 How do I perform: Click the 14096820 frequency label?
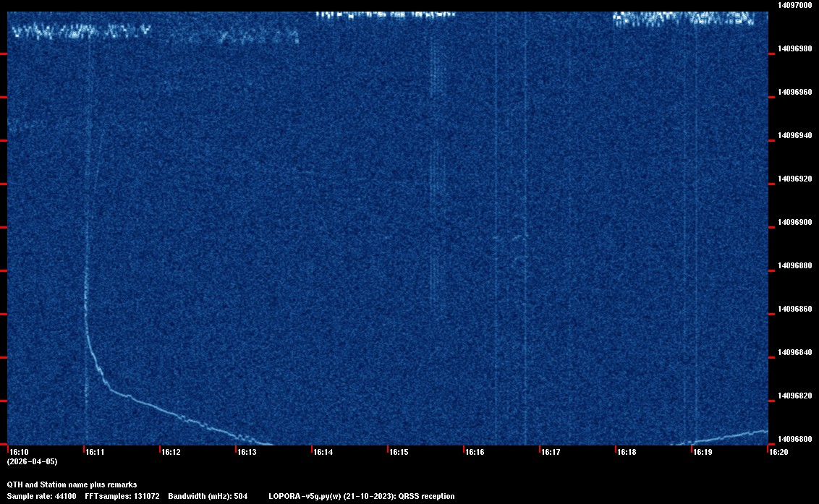click(x=794, y=396)
